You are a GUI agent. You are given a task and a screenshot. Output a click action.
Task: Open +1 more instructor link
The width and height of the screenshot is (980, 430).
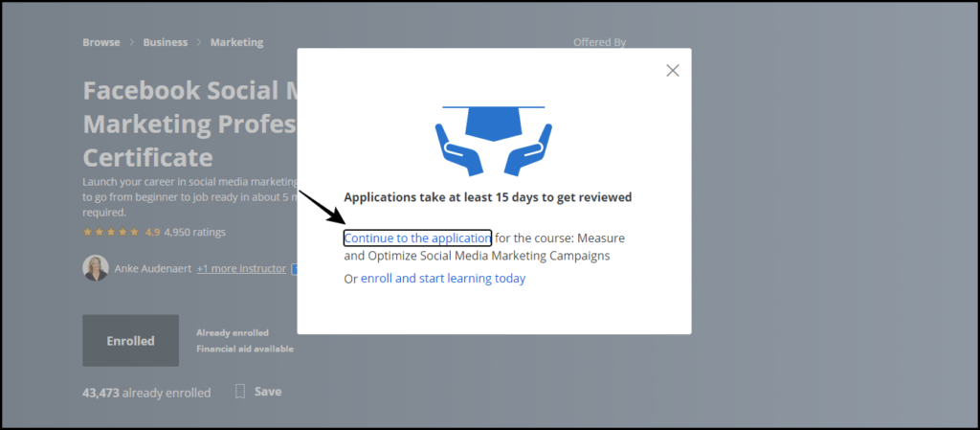click(241, 269)
